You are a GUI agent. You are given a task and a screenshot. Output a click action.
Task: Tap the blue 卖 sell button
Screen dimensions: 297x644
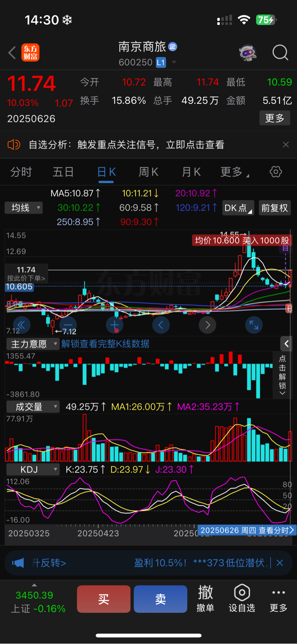pyautogui.click(x=160, y=599)
